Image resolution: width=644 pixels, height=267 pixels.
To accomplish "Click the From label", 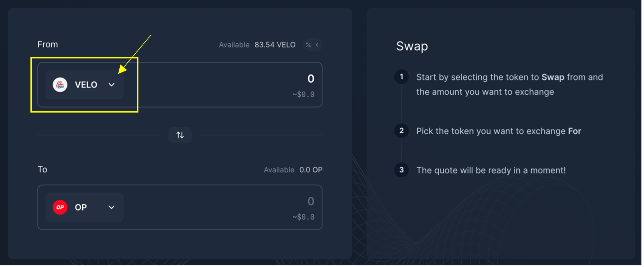I will 48,45.
